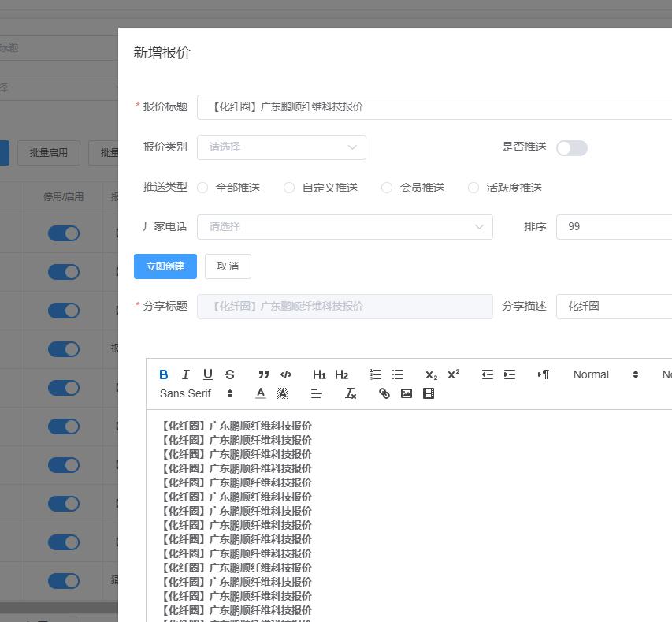
Task: Expand the 厂家电话 select box
Action: tap(344, 227)
